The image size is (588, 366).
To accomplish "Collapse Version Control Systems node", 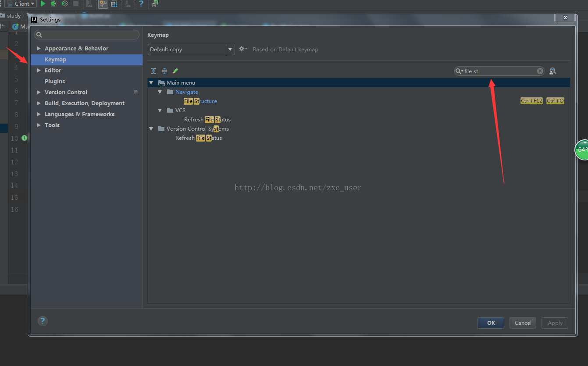I will (151, 129).
